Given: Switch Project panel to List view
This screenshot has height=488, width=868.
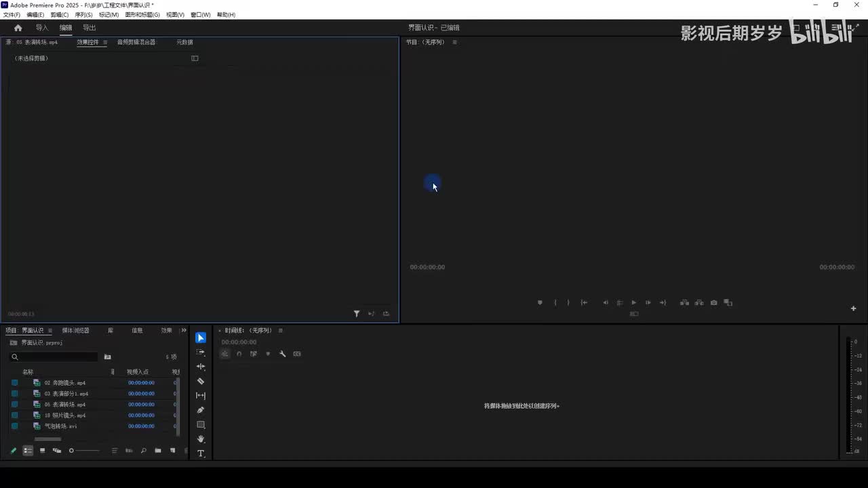Looking at the screenshot, I should click(28, 451).
